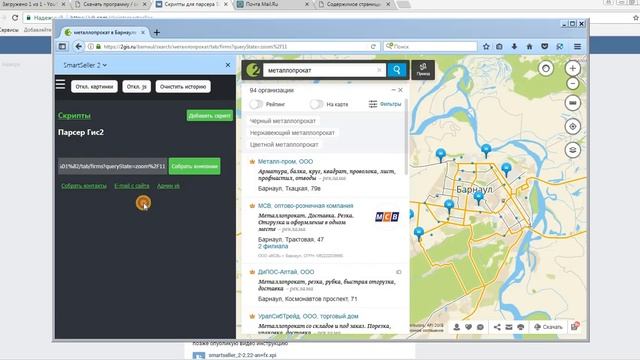Click the МСВ company logo thumbnail

387,217
